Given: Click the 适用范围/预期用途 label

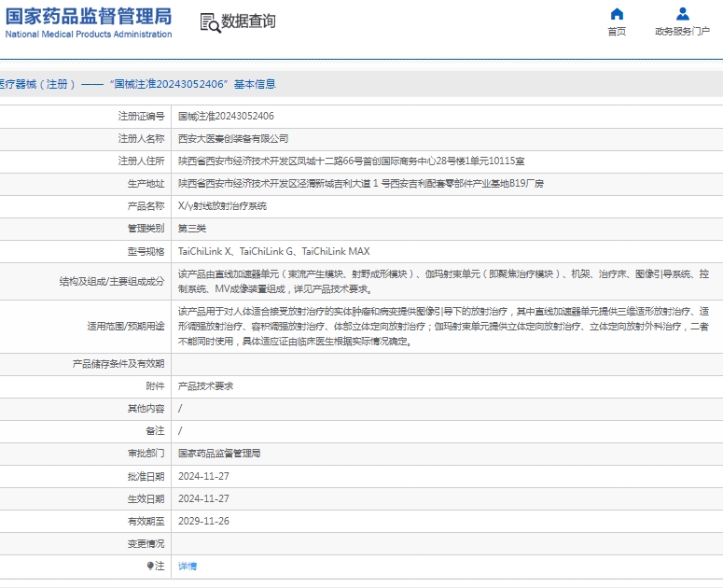Looking at the screenshot, I should (126, 327).
